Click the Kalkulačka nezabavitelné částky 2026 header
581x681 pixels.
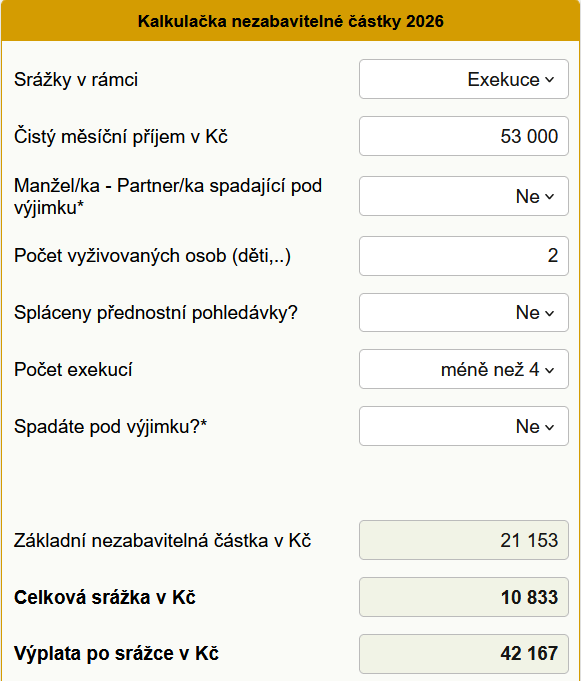click(290, 21)
